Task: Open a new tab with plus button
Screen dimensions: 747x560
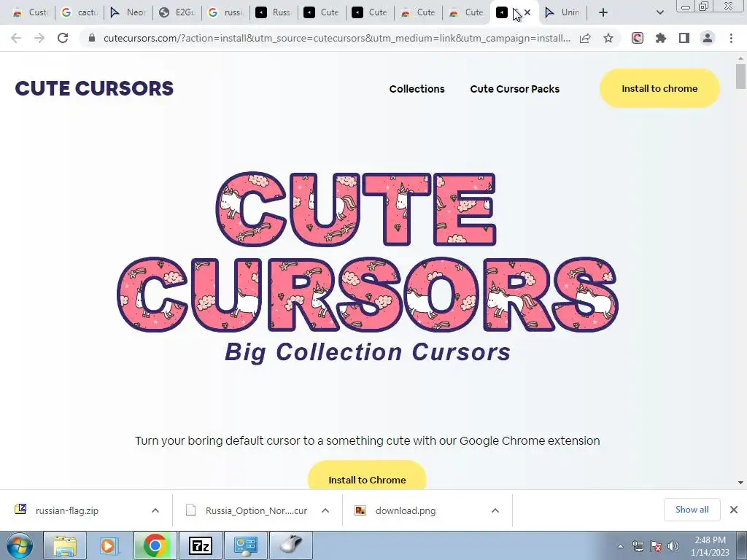Action: pos(603,12)
